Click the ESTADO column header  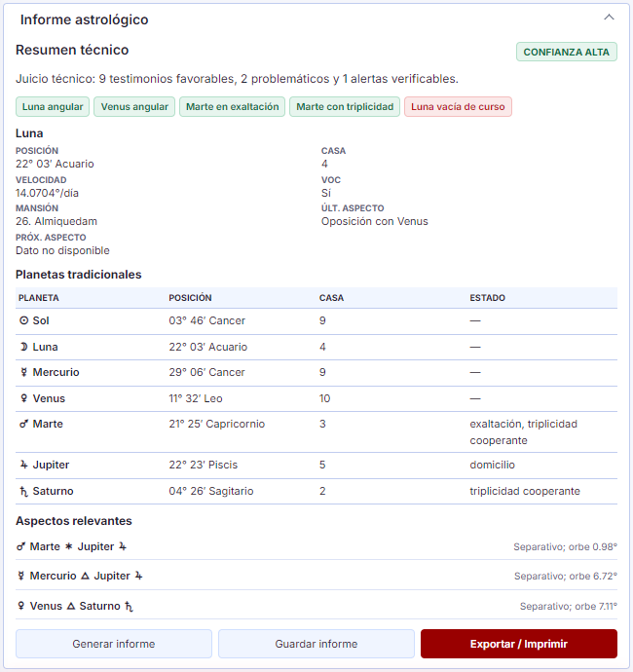click(487, 298)
